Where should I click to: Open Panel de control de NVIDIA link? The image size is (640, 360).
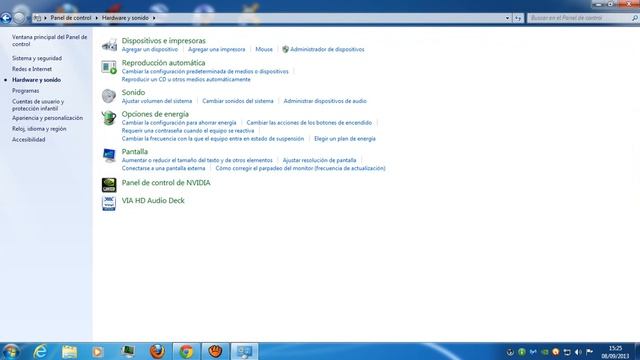166,183
